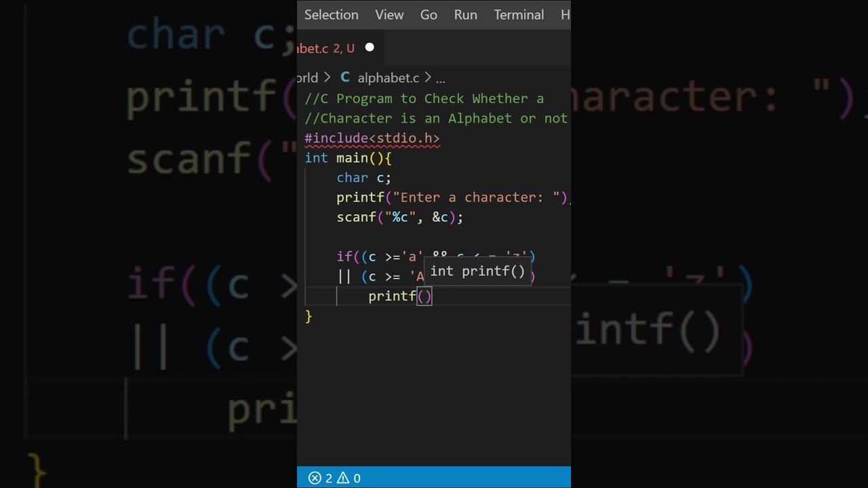The image size is (868, 488).
Task: Open the Selection menu
Action: coord(331,15)
